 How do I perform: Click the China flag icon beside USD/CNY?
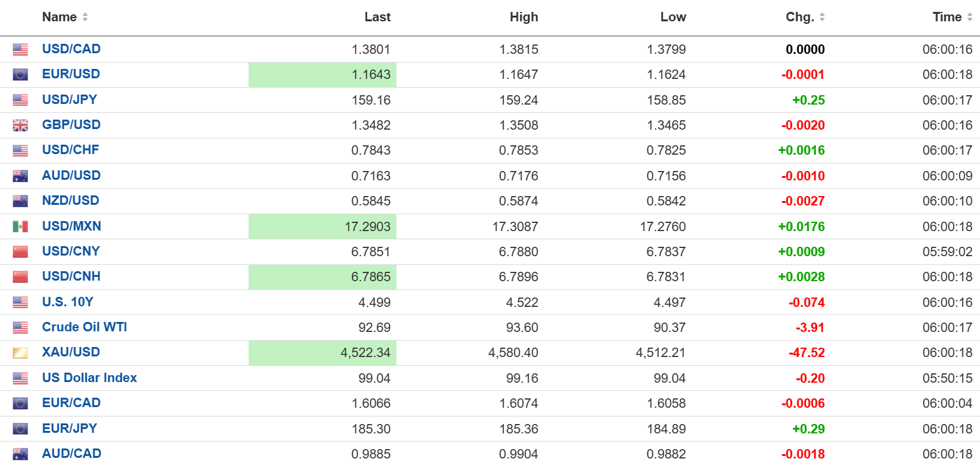(x=21, y=252)
